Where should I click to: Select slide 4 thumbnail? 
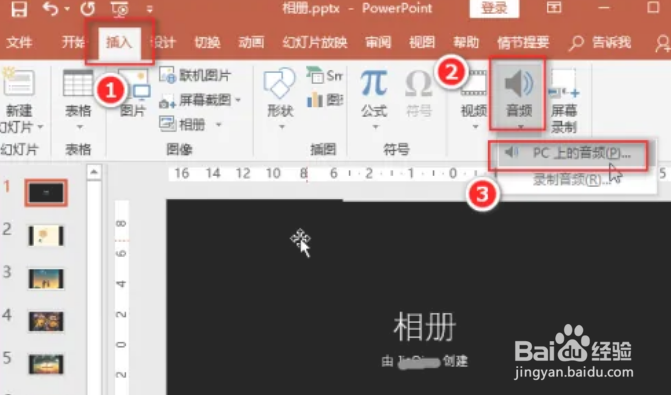tap(46, 321)
